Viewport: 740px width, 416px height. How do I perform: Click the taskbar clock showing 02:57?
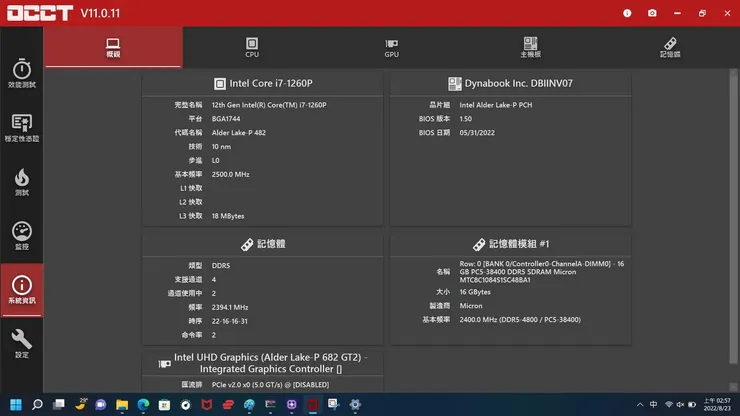[x=717, y=405]
